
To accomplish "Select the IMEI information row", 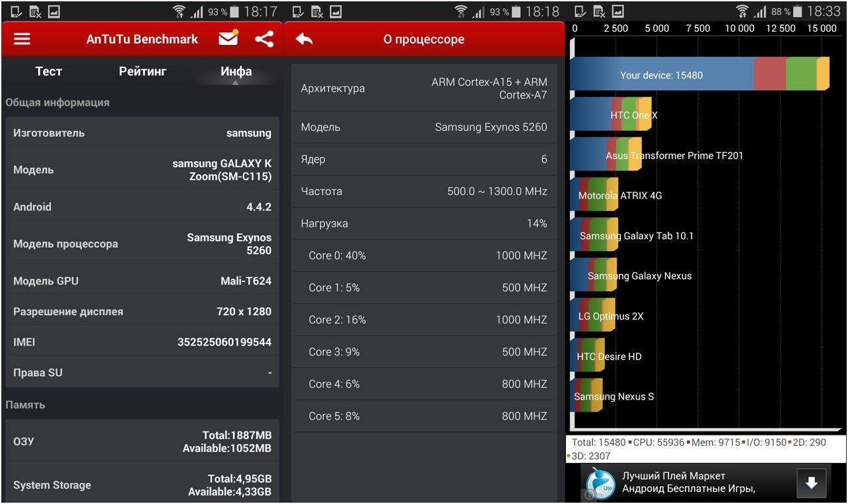I will [142, 342].
